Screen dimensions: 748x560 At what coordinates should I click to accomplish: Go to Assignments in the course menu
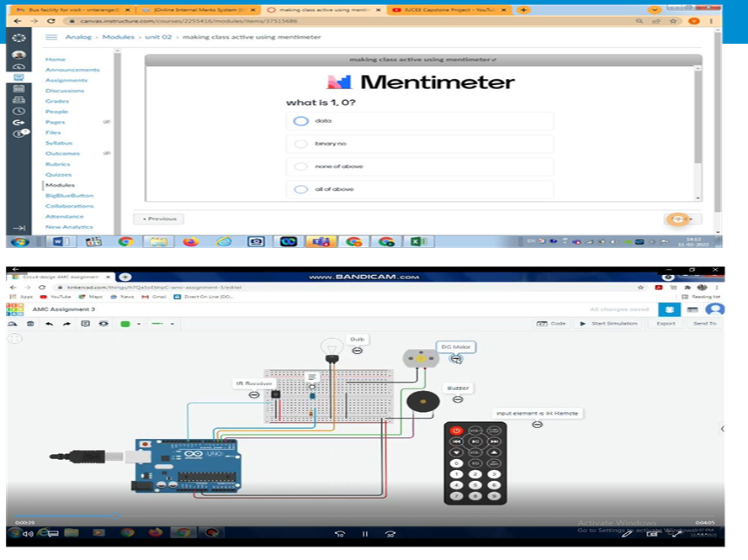[66, 80]
